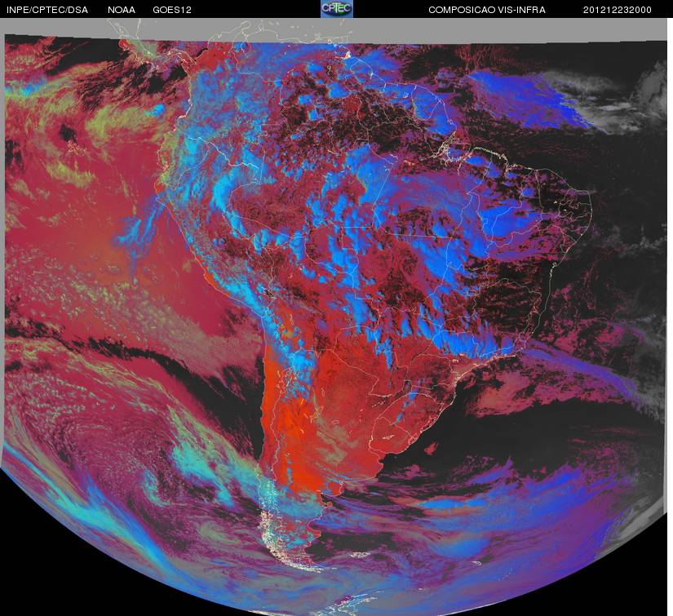Click the INPE/CPTEC/DSA header text
Viewport: 673px width, 616px height.
pos(47,10)
